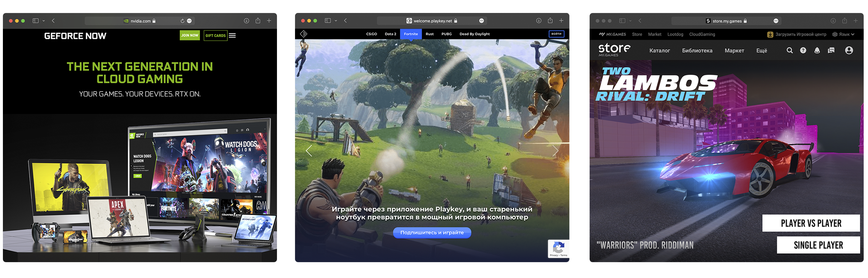This screenshot has width=868, height=278.
Task: Open search on the MY.GAMES store
Action: 789,50
